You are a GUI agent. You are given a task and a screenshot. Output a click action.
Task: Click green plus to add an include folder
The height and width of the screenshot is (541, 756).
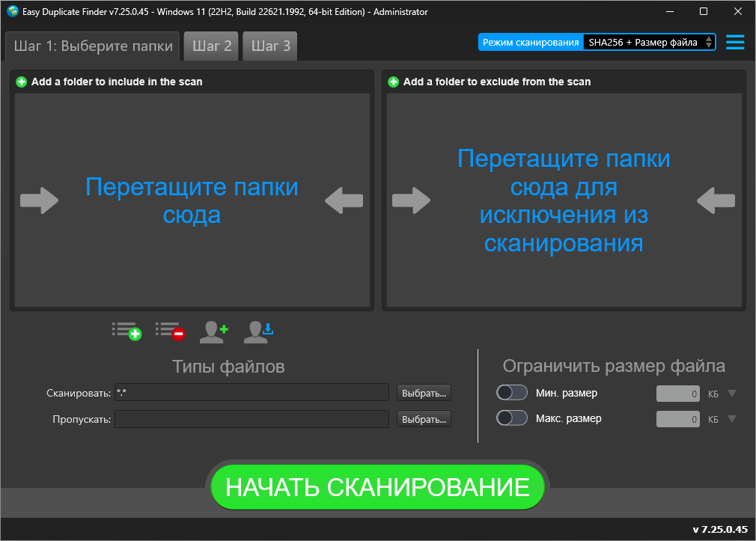tap(21, 82)
